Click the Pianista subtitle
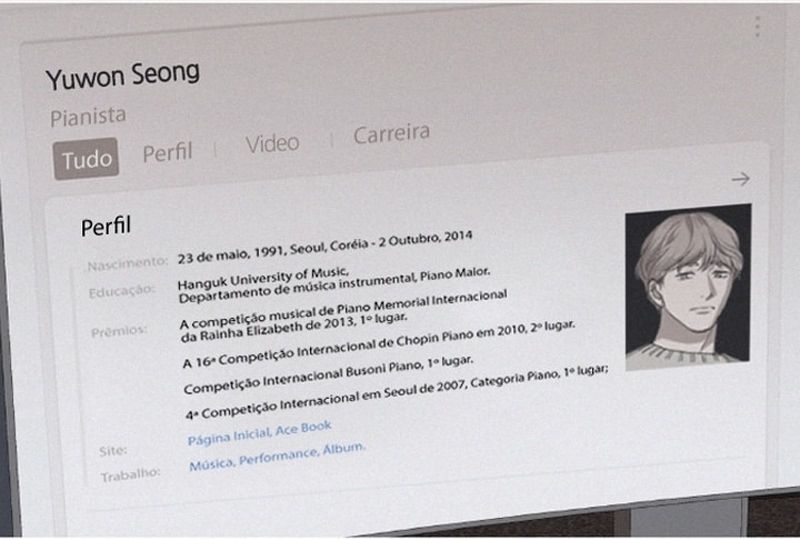 pyautogui.click(x=88, y=117)
